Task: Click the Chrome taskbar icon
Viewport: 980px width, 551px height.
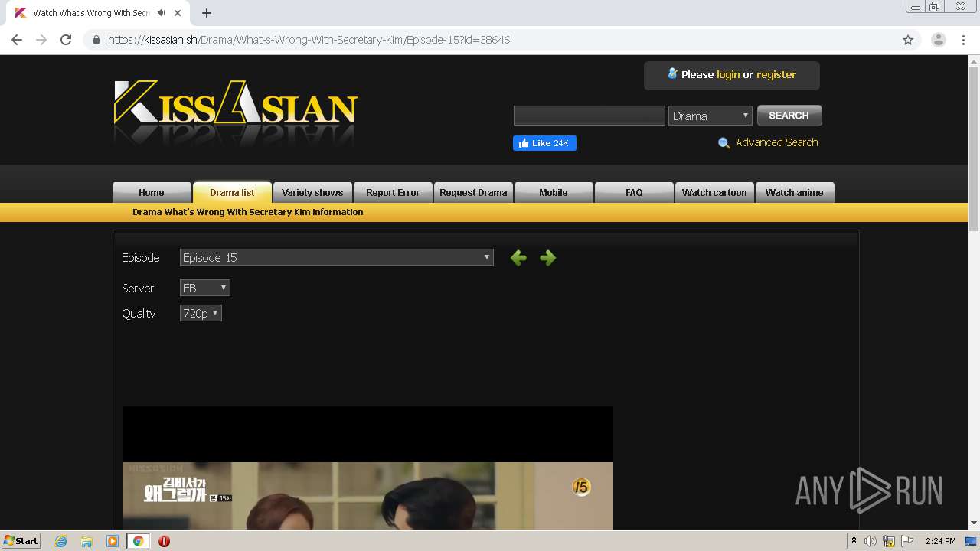Action: (x=138, y=541)
